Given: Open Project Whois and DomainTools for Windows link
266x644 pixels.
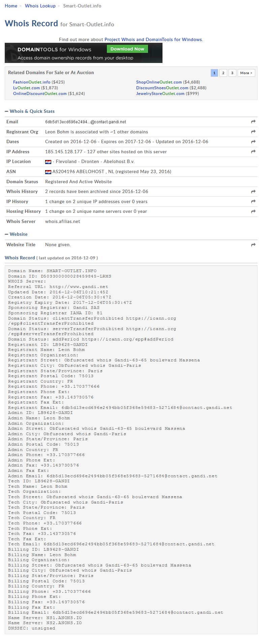Looking at the screenshot, I should (x=153, y=39).
